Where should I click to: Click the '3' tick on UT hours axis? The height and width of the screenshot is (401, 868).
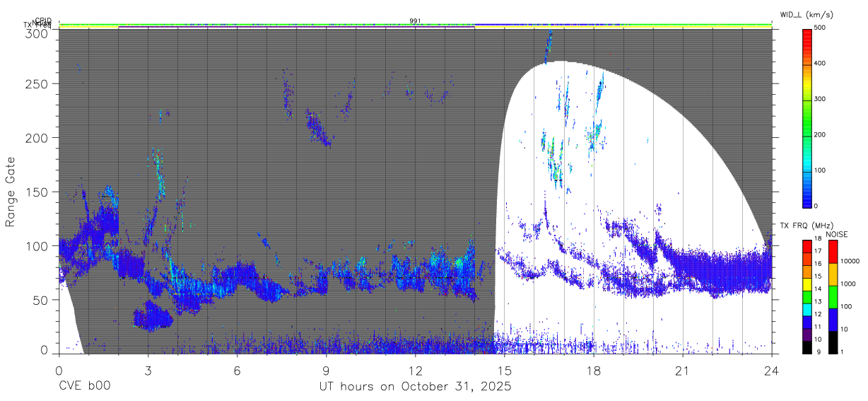tap(148, 370)
